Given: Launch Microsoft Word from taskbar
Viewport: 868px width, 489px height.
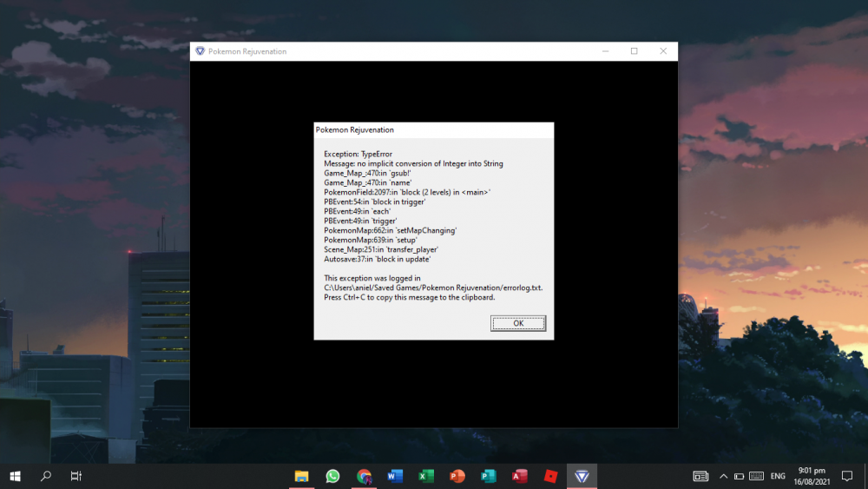Looking at the screenshot, I should click(x=395, y=476).
